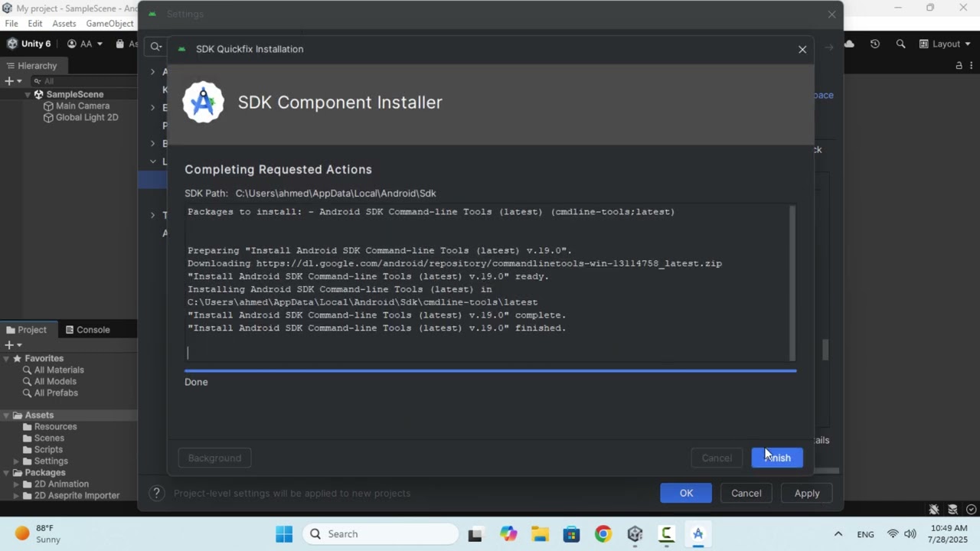The height and width of the screenshot is (551, 980).
Task: Click the Unity status bar cache server icon
Action: click(952, 509)
